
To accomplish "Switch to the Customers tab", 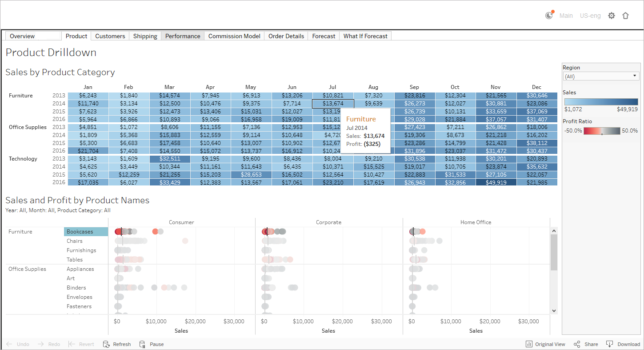I will (x=110, y=36).
